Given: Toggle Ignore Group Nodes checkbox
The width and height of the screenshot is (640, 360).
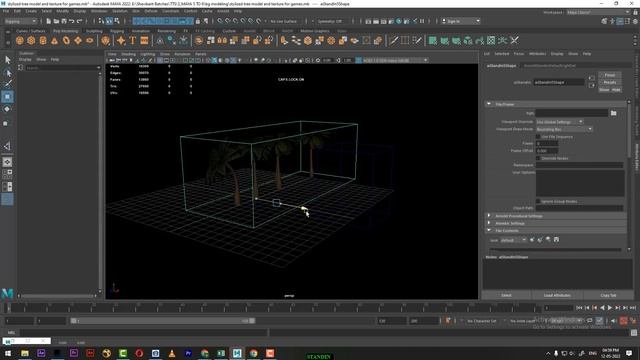Looking at the screenshot, I should point(538,201).
